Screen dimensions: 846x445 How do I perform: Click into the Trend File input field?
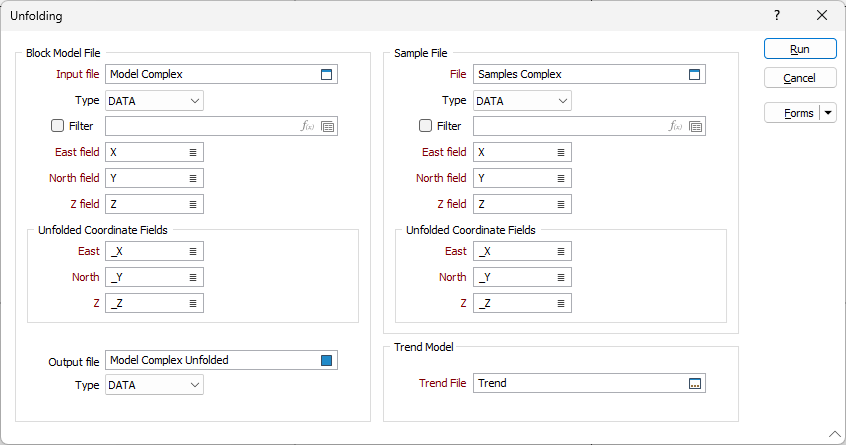tap(580, 384)
